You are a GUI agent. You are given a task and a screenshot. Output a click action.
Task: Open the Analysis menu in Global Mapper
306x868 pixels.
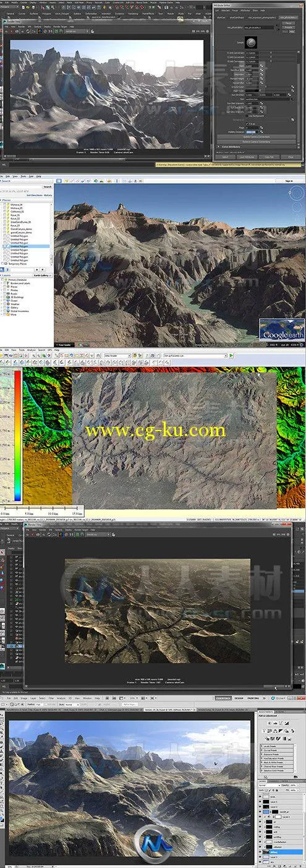tap(31, 350)
